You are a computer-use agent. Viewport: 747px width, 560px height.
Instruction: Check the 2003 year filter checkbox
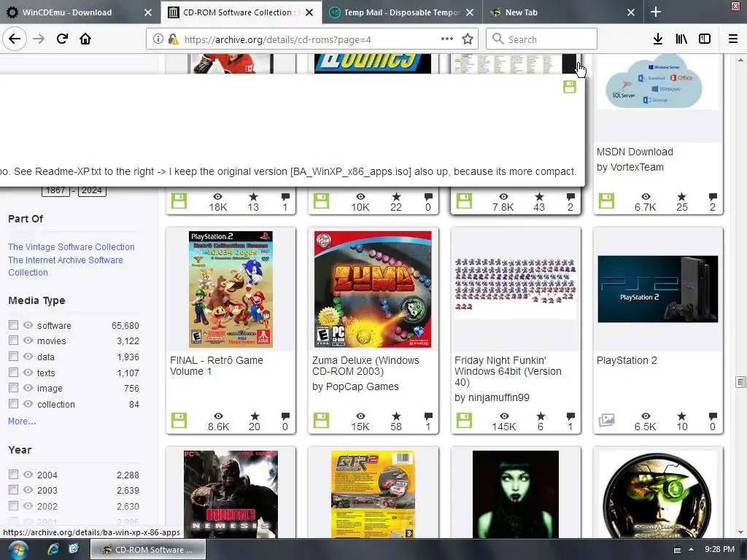pyautogui.click(x=13, y=489)
